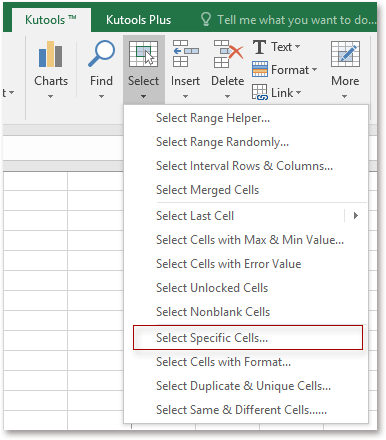Click the More label text
Viewport: 386px width, 440px height.
[x=345, y=81]
